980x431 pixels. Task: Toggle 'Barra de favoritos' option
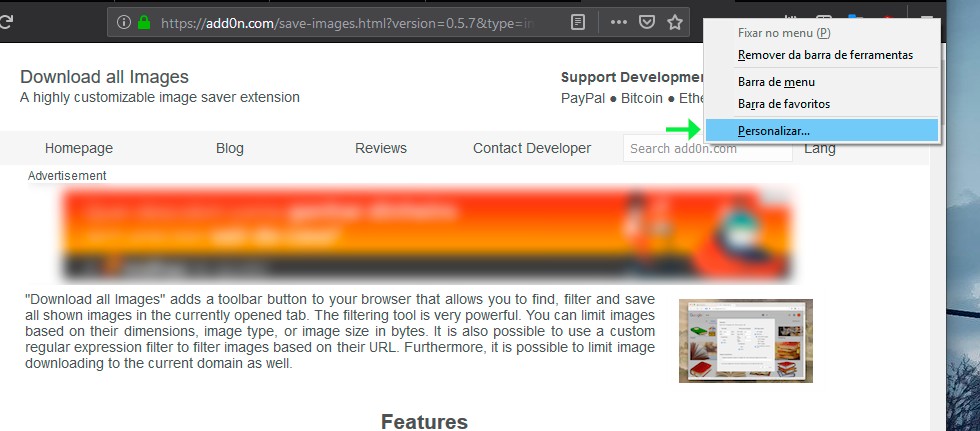pos(821,104)
